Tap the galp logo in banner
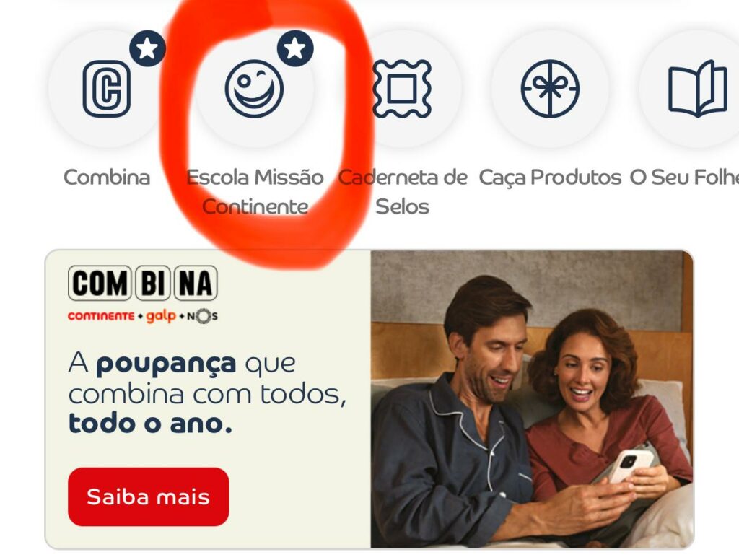 tap(161, 317)
